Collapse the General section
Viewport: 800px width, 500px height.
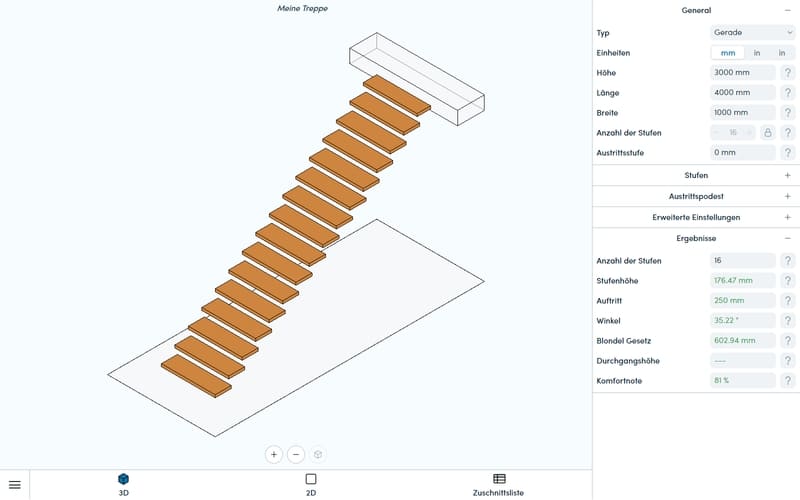788,10
